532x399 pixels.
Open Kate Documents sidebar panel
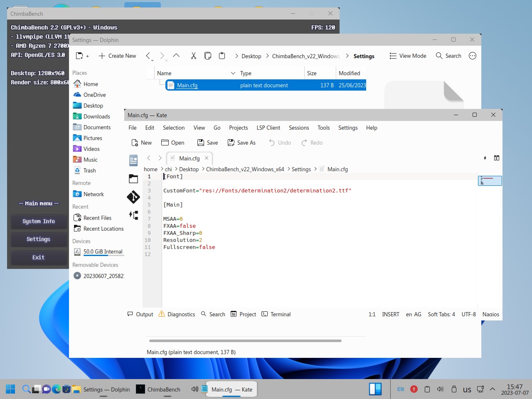click(x=133, y=160)
